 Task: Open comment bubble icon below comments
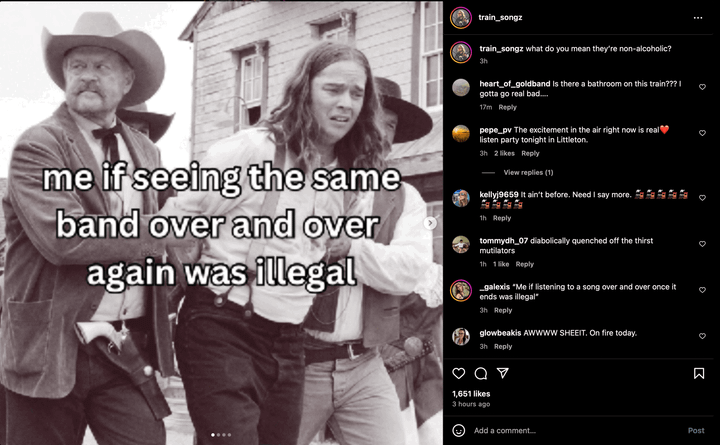481,373
